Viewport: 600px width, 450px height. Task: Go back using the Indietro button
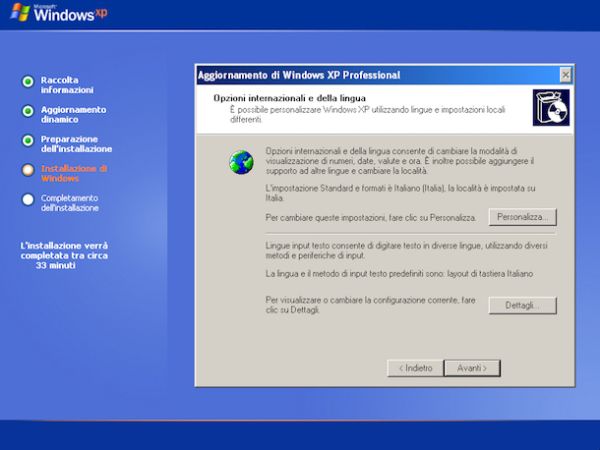(414, 368)
